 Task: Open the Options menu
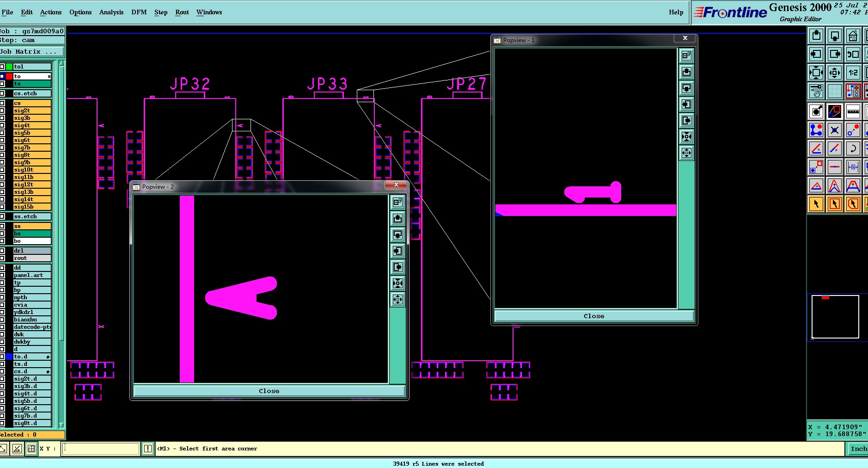coord(80,12)
